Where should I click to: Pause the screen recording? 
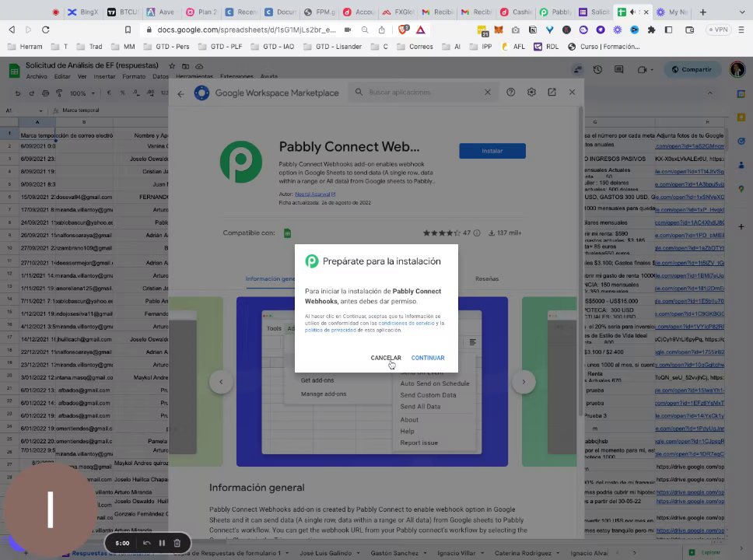click(x=162, y=543)
